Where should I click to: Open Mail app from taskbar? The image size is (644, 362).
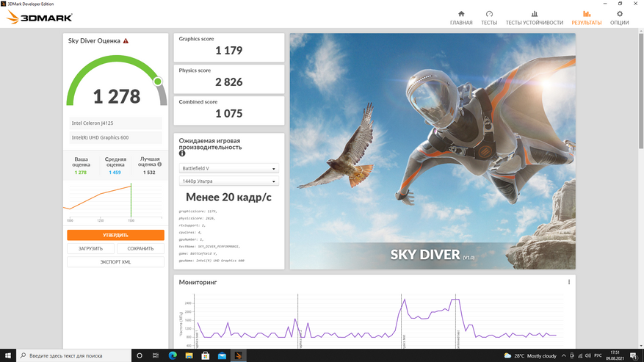tap(222, 355)
